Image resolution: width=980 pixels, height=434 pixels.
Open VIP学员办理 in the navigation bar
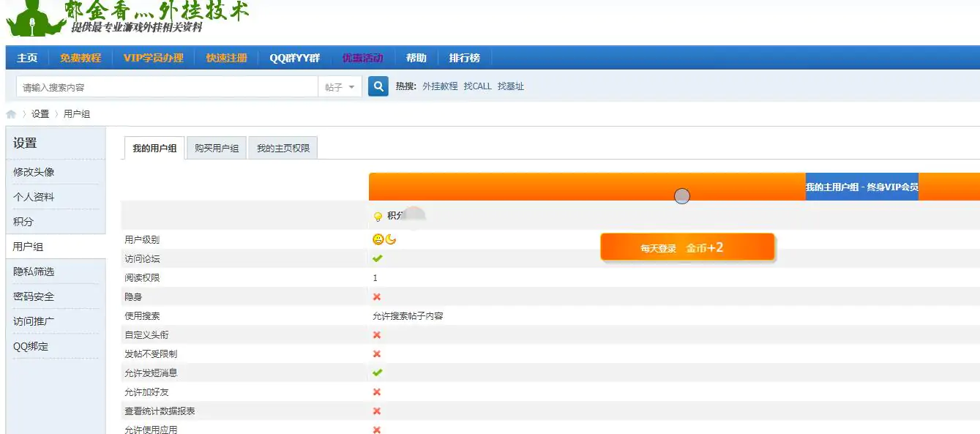[153, 58]
